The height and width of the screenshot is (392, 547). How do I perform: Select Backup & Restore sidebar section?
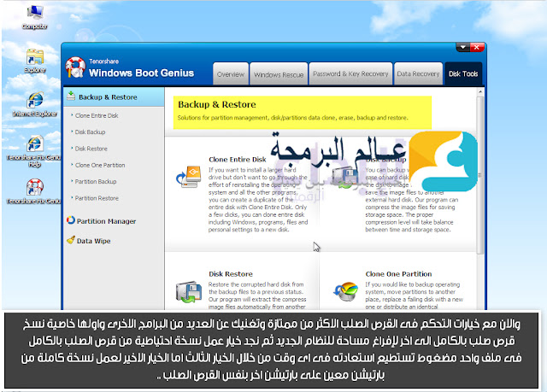(x=114, y=97)
